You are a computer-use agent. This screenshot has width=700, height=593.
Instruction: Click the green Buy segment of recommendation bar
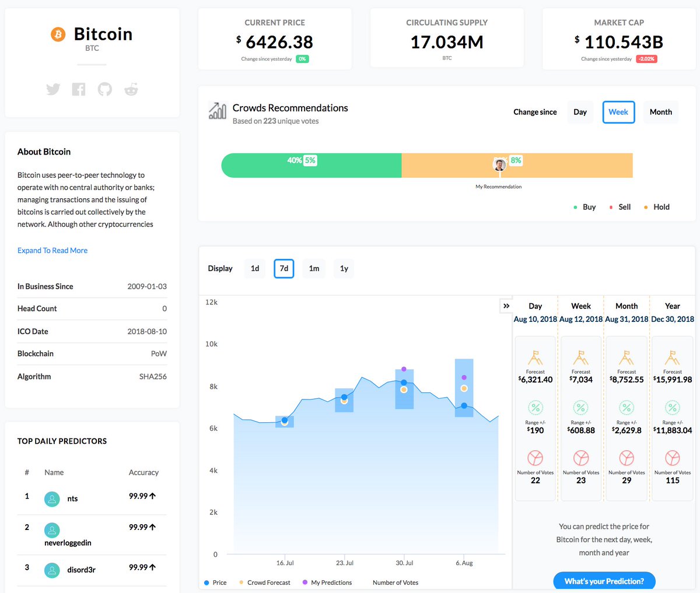click(x=311, y=166)
